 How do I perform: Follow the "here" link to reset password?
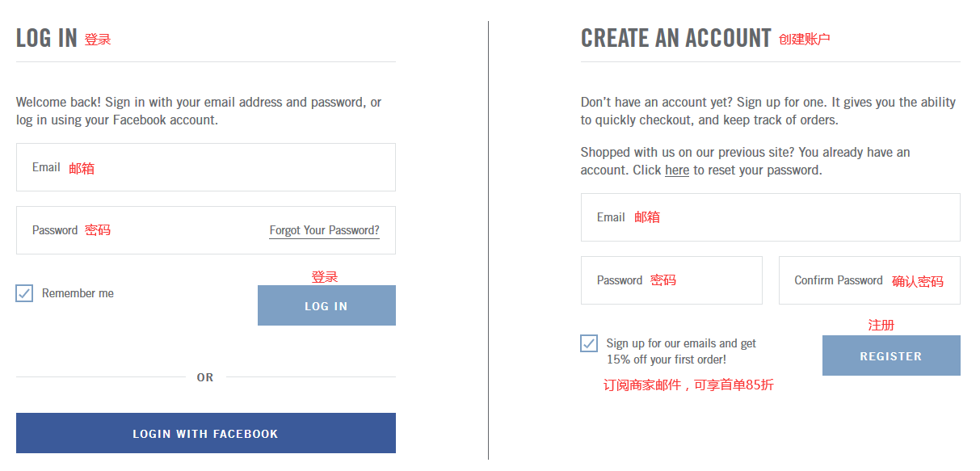click(x=676, y=170)
